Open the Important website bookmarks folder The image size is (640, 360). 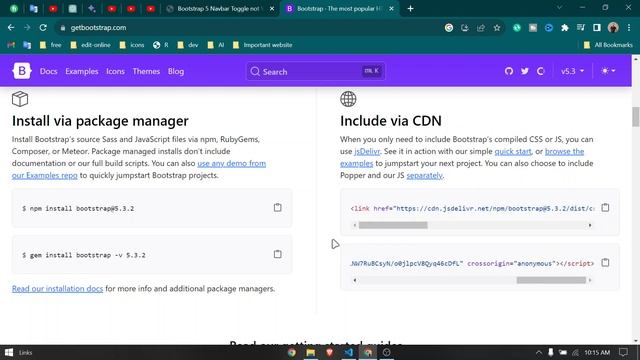point(262,45)
